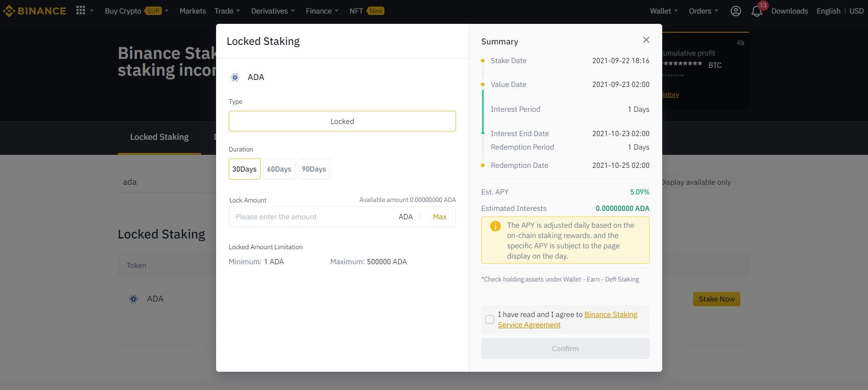Click the Binance logo
The image size is (868, 390).
coord(34,11)
